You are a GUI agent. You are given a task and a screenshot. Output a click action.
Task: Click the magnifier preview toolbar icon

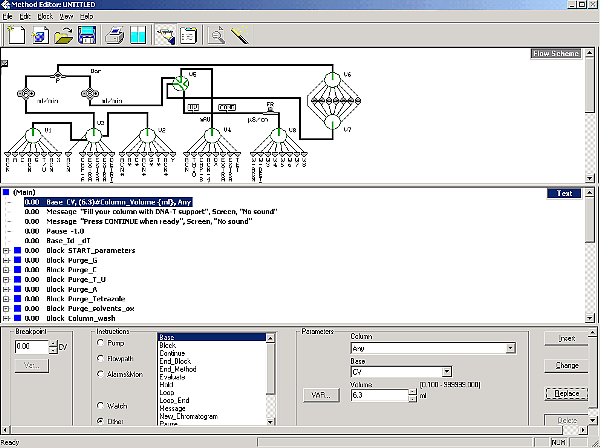pyautogui.click(x=217, y=35)
